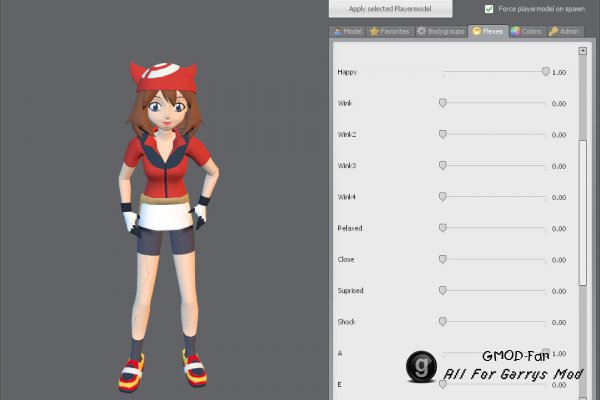Click the E flex label
This screenshot has height=400, width=600.
click(339, 385)
